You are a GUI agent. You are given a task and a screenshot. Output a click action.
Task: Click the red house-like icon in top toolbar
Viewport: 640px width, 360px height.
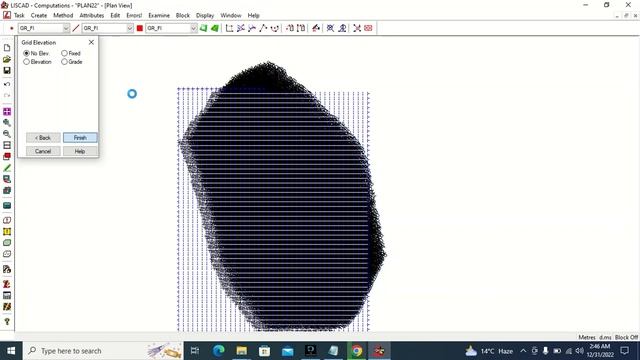316,28
